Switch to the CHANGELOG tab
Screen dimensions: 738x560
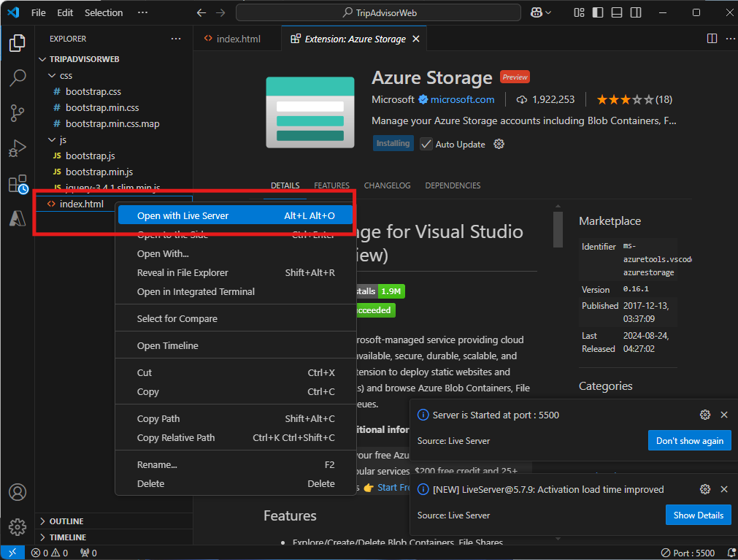coord(388,185)
